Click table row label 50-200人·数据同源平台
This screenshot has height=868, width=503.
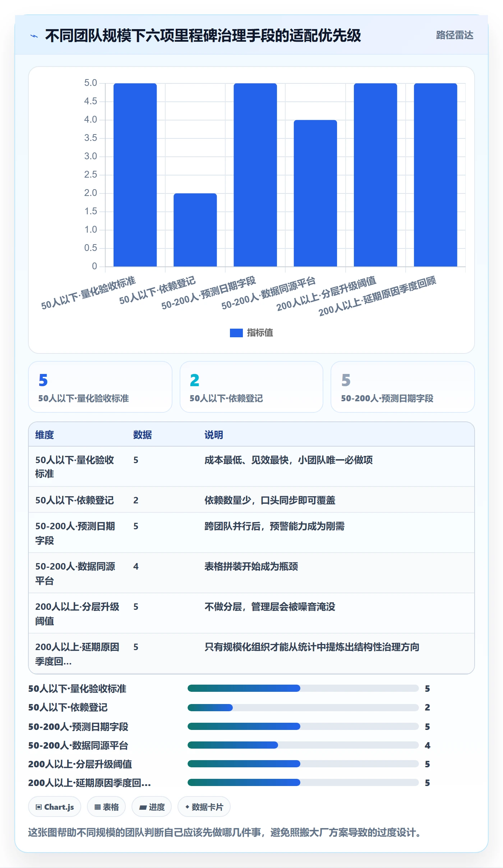pos(75,573)
